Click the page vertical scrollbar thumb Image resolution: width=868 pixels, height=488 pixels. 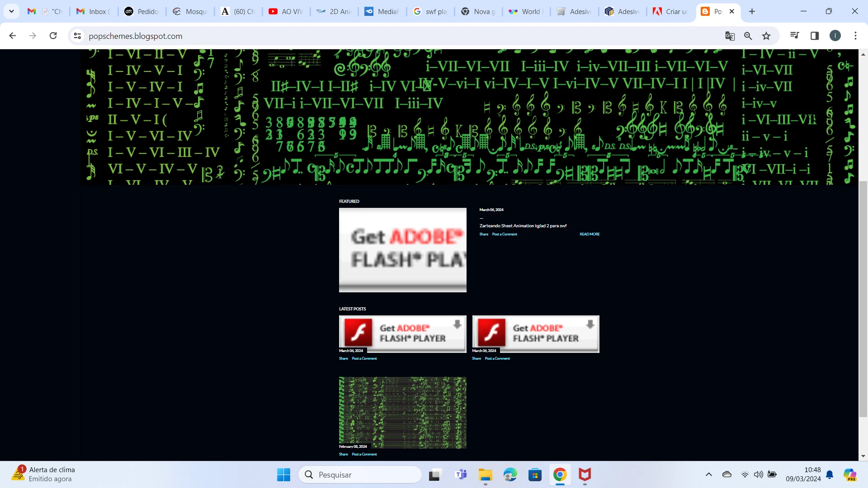click(x=863, y=298)
